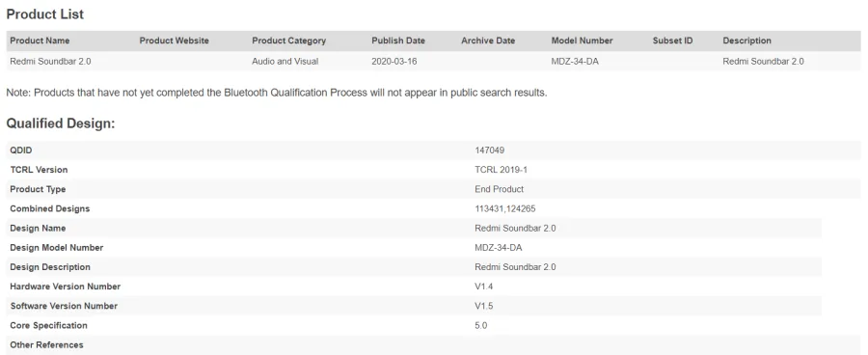This screenshot has height=355, width=868.
Task: Select Redmi Soundbar 2.0 in Product Name column
Action: (x=50, y=62)
